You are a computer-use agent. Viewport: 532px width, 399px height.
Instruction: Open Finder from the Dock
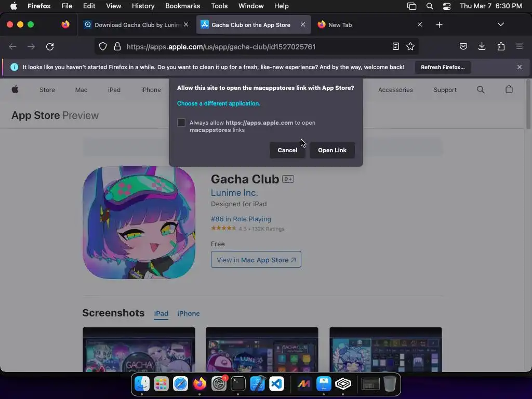pos(142,384)
